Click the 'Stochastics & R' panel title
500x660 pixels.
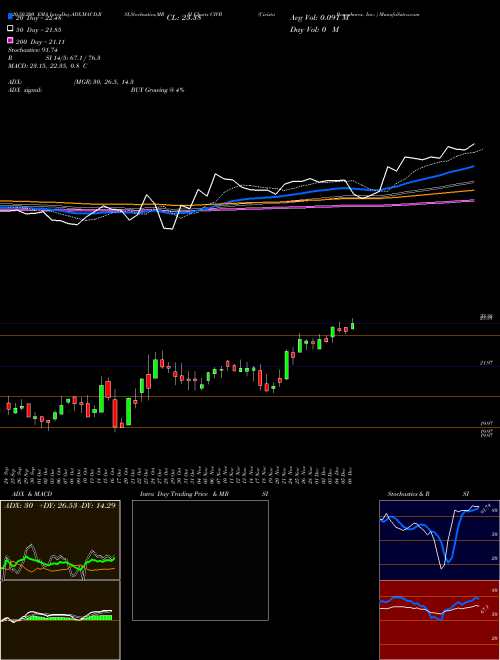pyautogui.click(x=409, y=494)
